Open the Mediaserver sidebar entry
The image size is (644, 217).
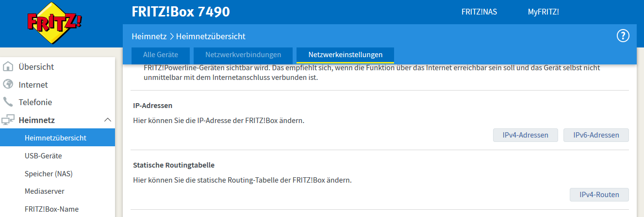click(44, 191)
